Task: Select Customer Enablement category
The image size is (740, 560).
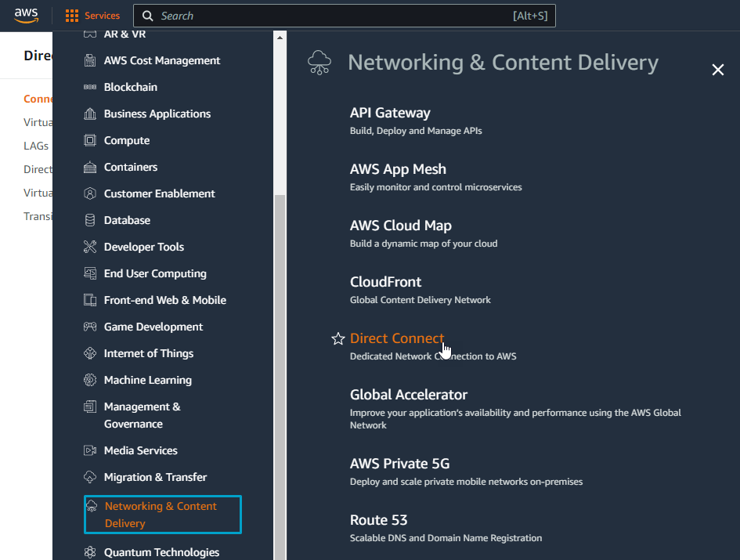Action: 160,193
